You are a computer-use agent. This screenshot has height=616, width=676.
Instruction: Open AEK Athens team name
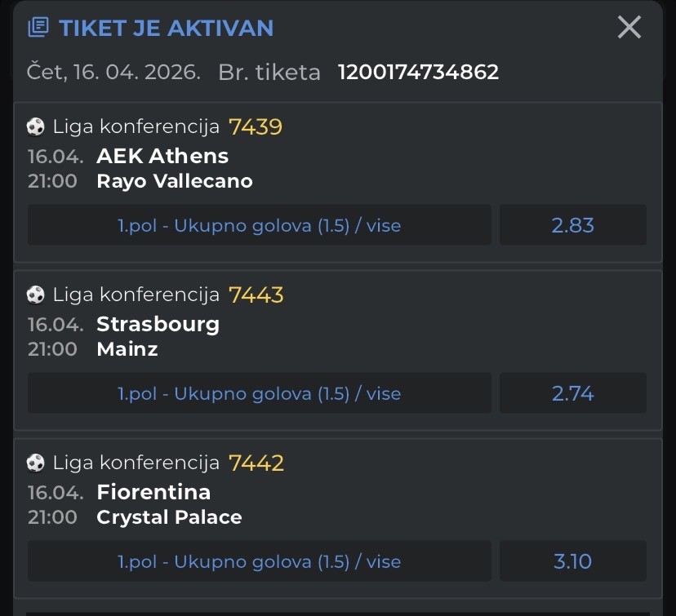tap(162, 156)
